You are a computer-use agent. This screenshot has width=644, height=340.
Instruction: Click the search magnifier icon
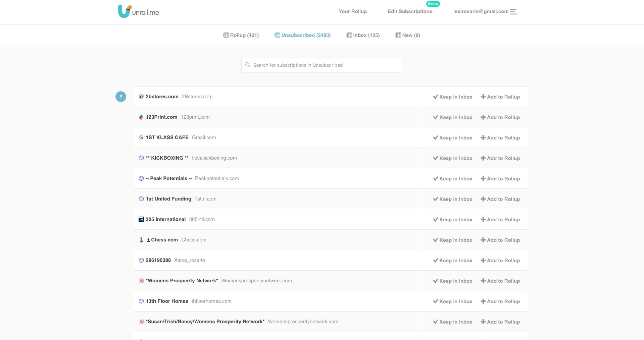248,65
